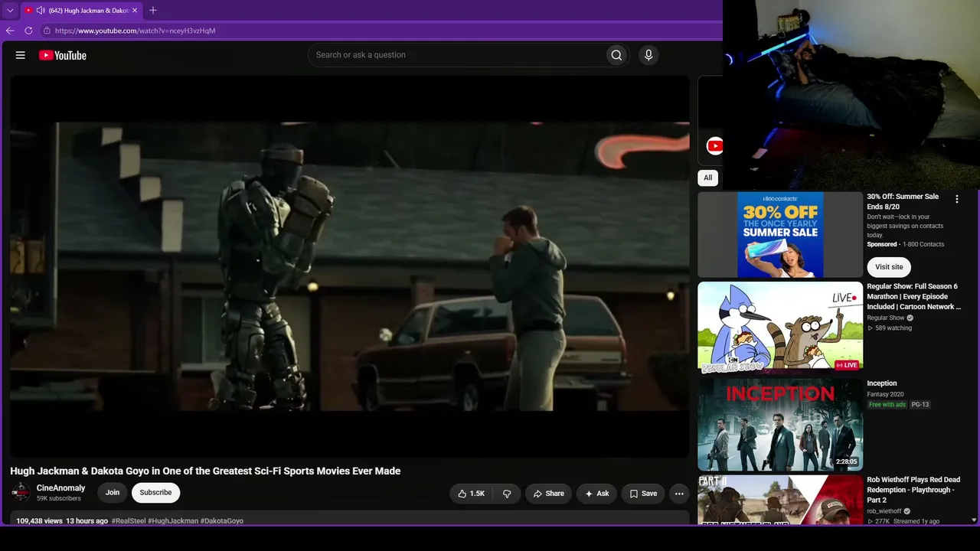Save the video to a playlist

[643, 494]
